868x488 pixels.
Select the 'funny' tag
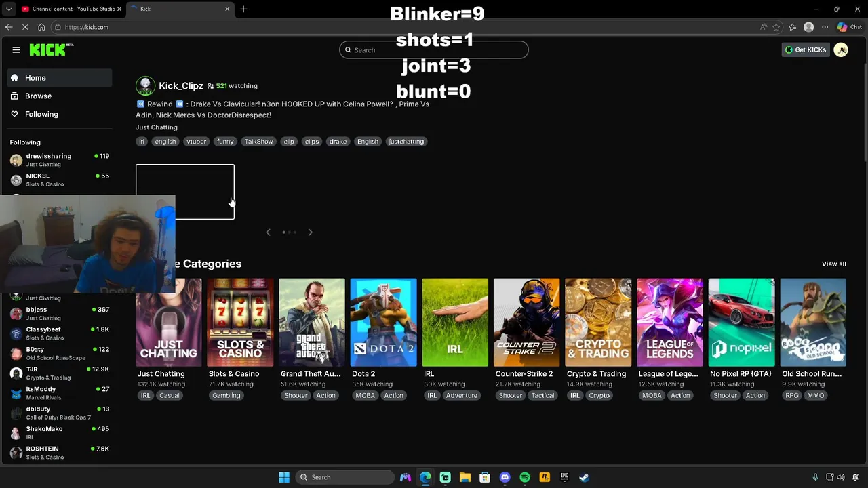pyautogui.click(x=225, y=142)
